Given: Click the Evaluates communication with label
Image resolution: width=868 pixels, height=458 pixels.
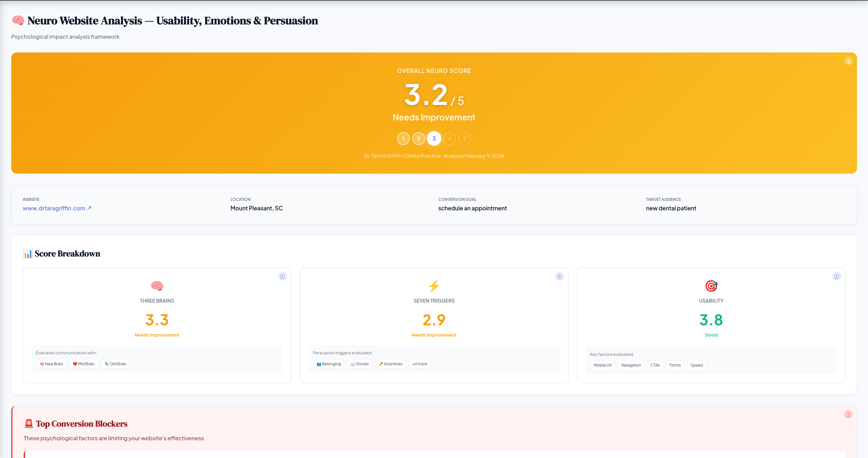Looking at the screenshot, I should [66, 353].
